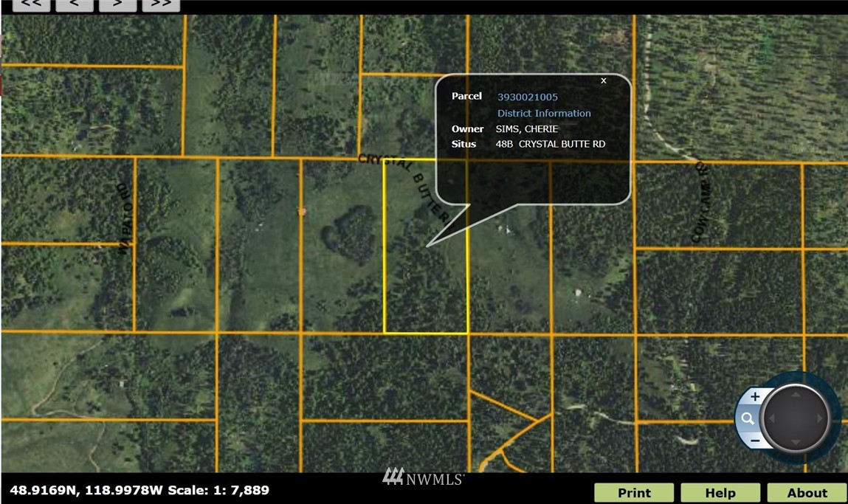Pan the map right with the wheel arrow
Viewport: 848px width, 504px height.
point(820,418)
